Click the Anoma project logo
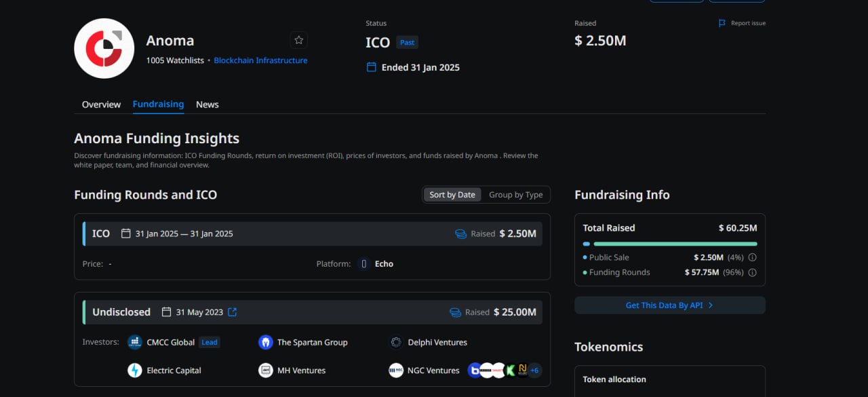This screenshot has height=397, width=868. point(104,48)
